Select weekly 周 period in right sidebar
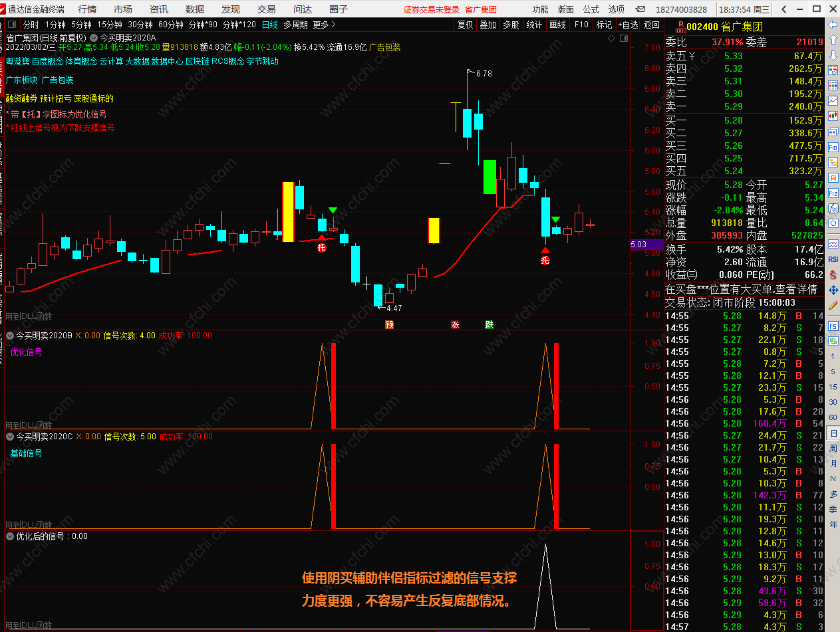This screenshot has height=632, width=840. pos(833,448)
